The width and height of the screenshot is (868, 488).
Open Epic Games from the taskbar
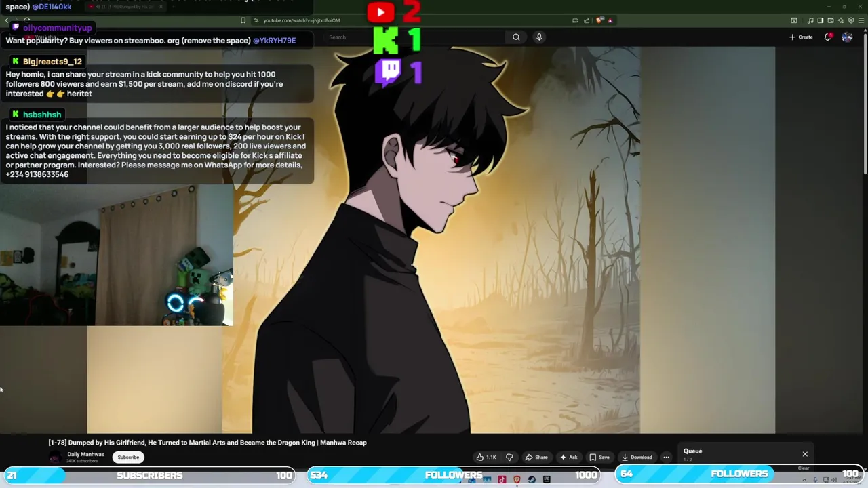pos(547,480)
